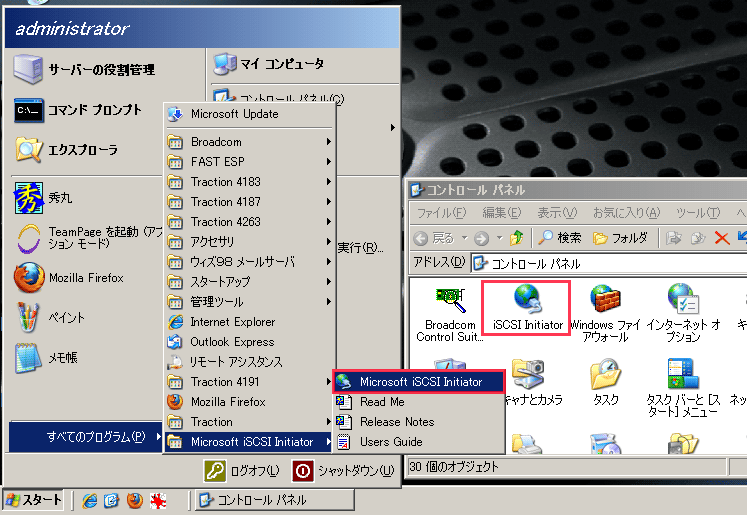Image resolution: width=747 pixels, height=515 pixels.
Task: Open お気に入り menu in Control Panel
Action: click(x=626, y=213)
